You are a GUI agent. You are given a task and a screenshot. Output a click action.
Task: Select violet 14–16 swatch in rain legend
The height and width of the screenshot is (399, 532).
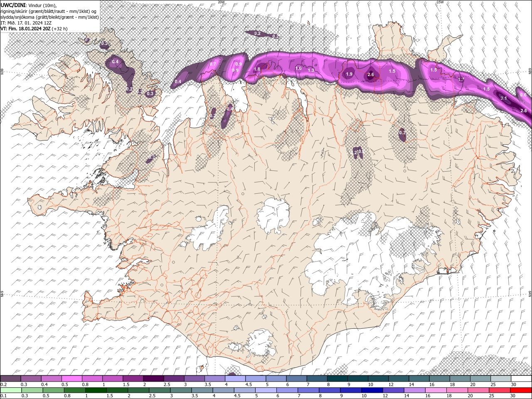415,390
